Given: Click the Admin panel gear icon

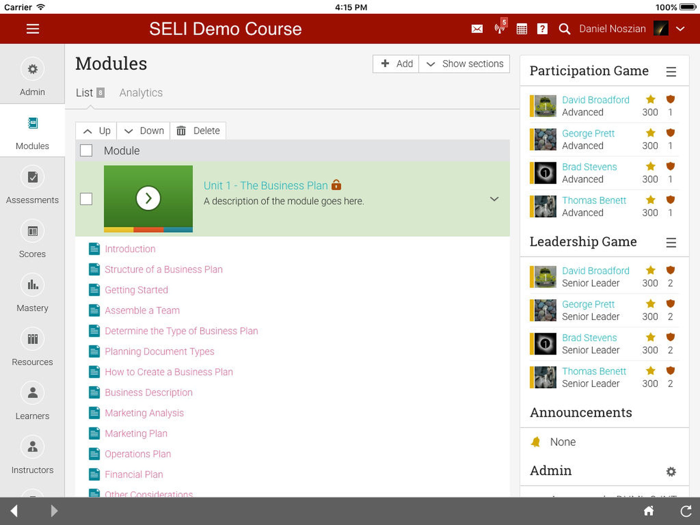Looking at the screenshot, I should point(671,471).
